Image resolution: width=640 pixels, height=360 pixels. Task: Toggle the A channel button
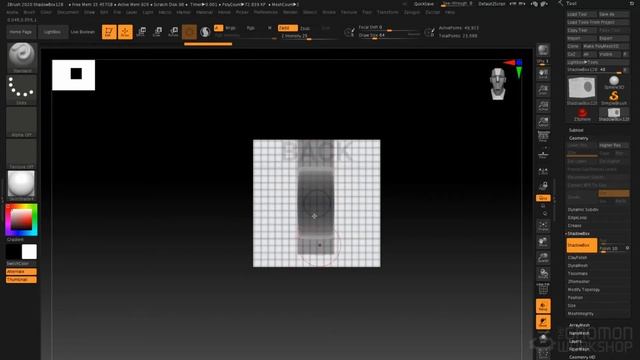(x=218, y=28)
